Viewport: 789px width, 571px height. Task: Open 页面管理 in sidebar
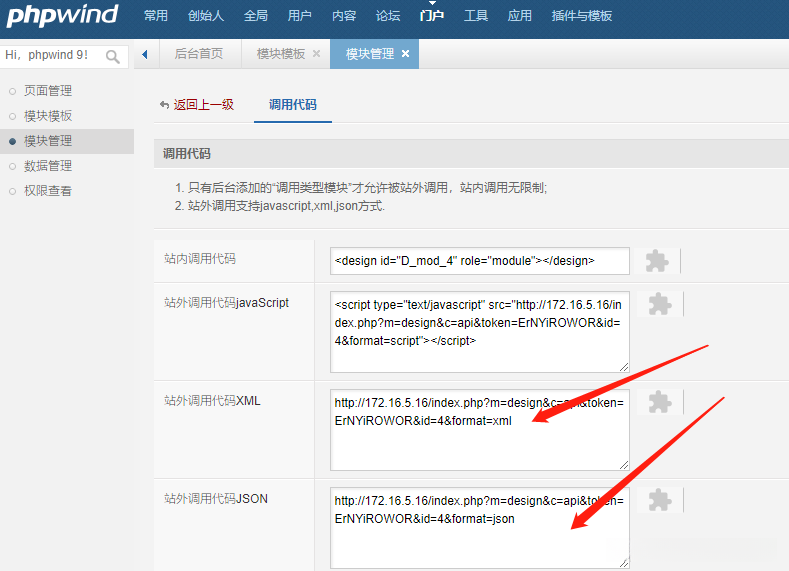click(48, 91)
